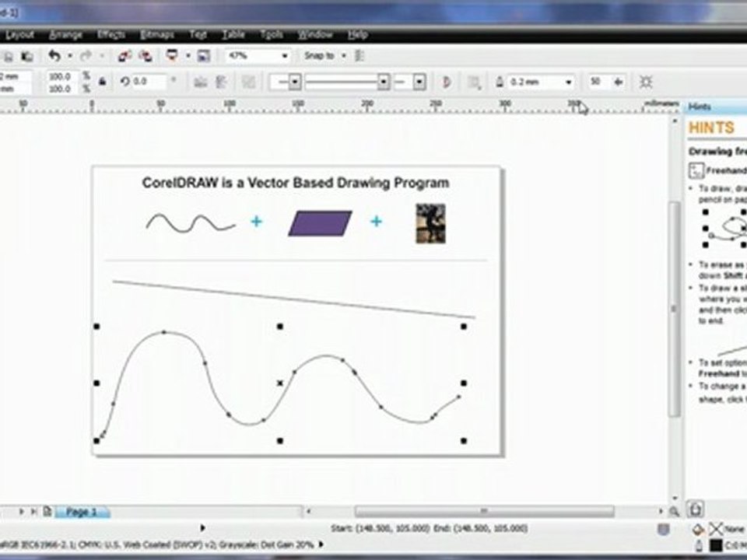Screen dimensions: 747x560
Task: Open the Bitmaps menu
Action: click(x=156, y=35)
